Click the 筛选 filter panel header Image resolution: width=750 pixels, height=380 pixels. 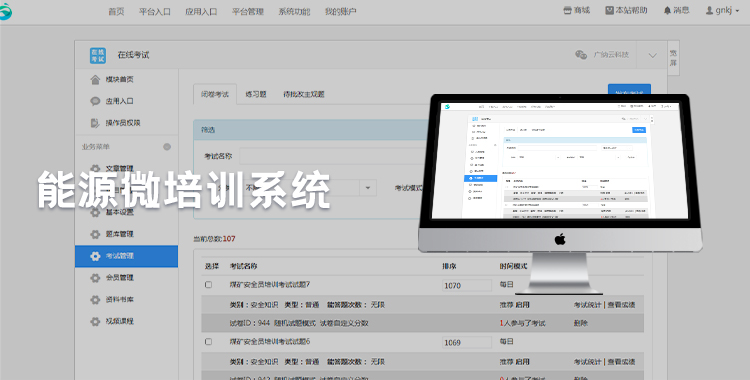coord(309,130)
